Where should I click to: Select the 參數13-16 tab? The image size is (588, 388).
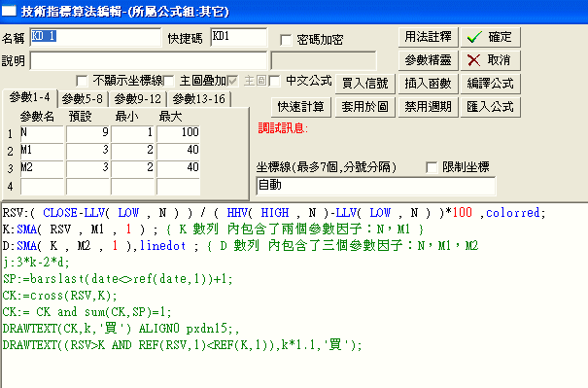(x=198, y=99)
